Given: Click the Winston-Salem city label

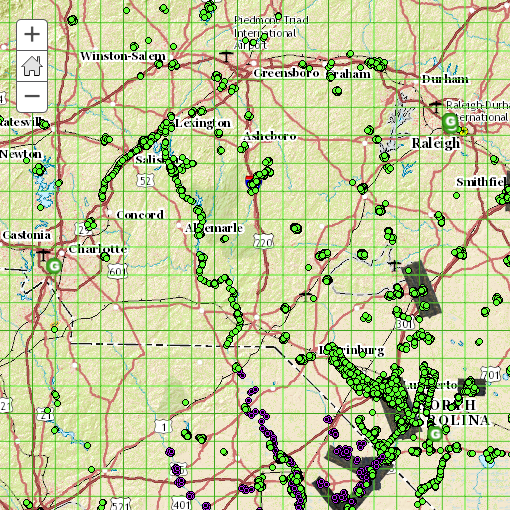Looking at the screenshot, I should (123, 56).
